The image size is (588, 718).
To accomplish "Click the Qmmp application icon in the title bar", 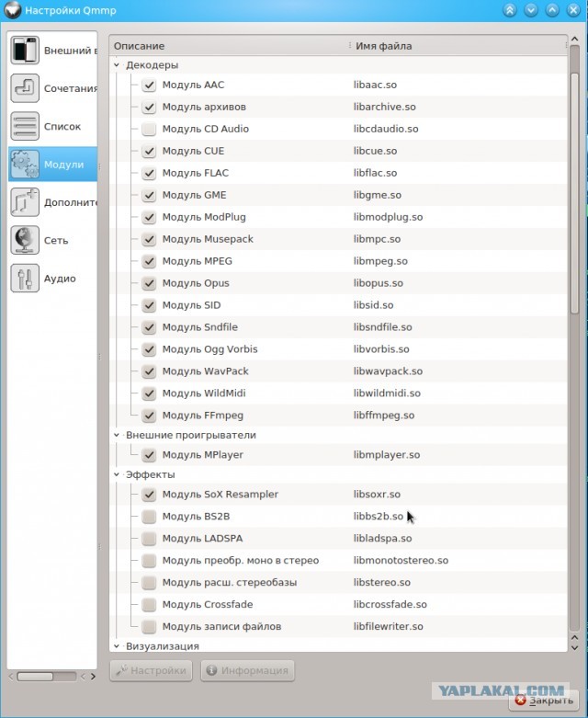I will coord(12,10).
